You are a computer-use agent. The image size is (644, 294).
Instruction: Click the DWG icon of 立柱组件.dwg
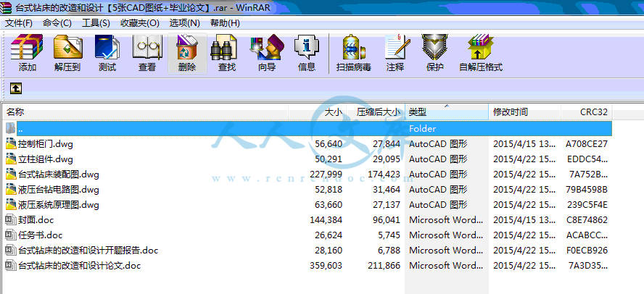coord(11,159)
